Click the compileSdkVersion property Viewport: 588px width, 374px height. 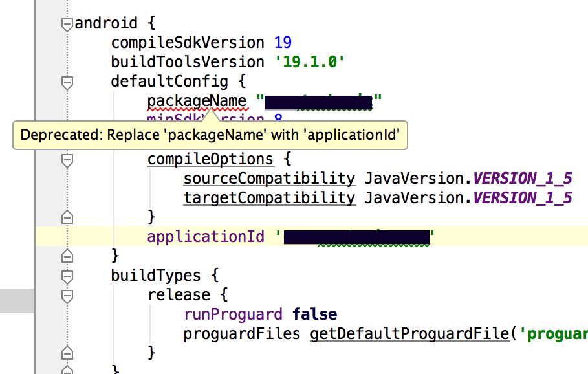click(188, 43)
